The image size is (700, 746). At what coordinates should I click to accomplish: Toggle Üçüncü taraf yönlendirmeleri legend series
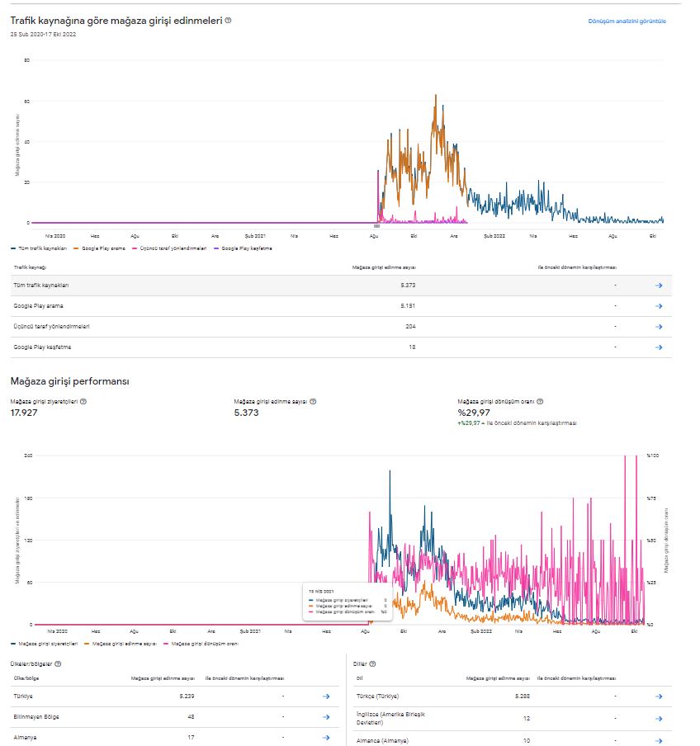coord(169,248)
